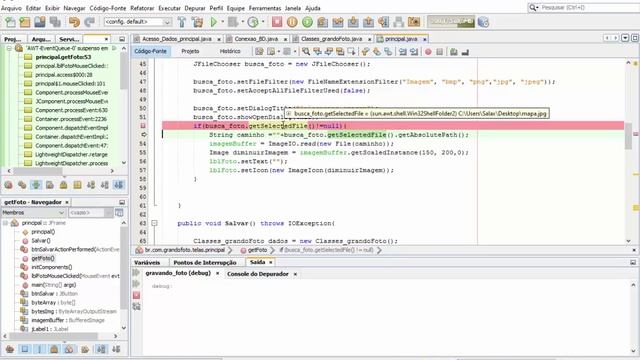Open the Ferramentas menu

point(265,8)
